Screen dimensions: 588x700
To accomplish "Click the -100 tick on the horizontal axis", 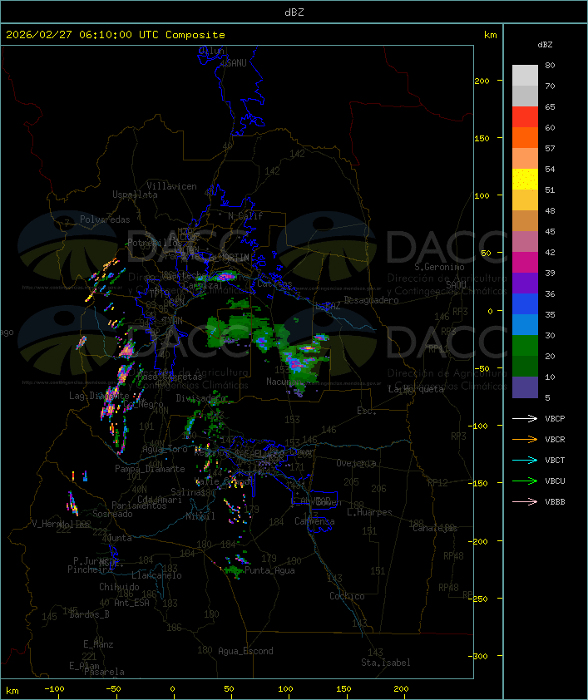I will tap(54, 689).
